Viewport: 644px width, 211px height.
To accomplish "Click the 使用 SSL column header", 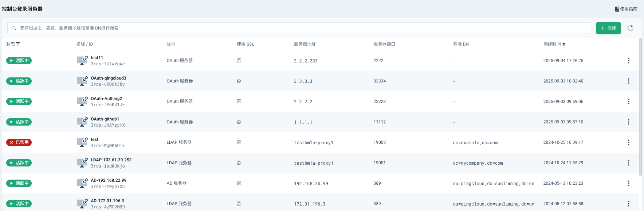I will coord(246,44).
